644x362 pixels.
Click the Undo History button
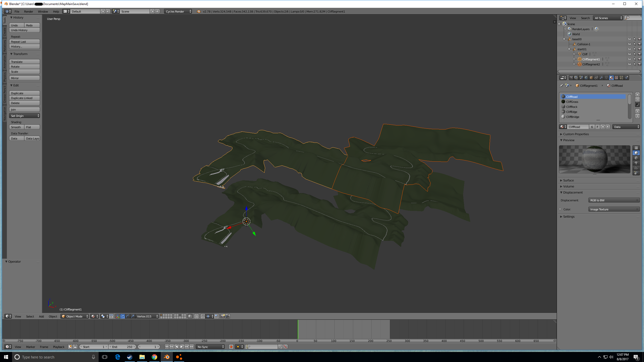point(24,30)
